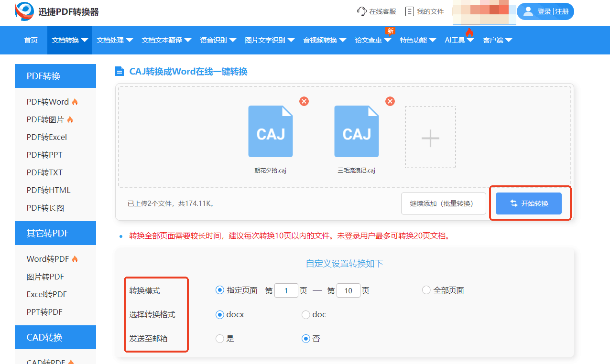Screen dimensions: 610x364
Task: Open the online customer service headset icon
Action: click(x=362, y=11)
